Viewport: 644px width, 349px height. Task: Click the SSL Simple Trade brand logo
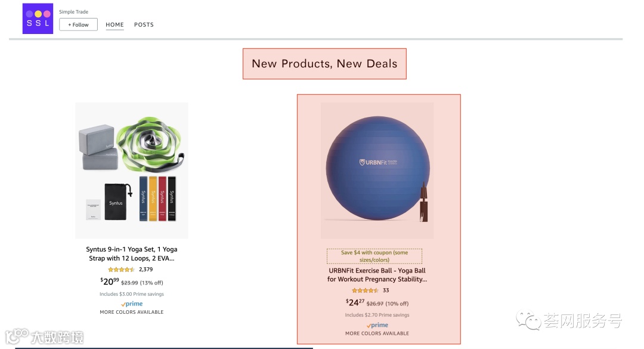point(38,18)
